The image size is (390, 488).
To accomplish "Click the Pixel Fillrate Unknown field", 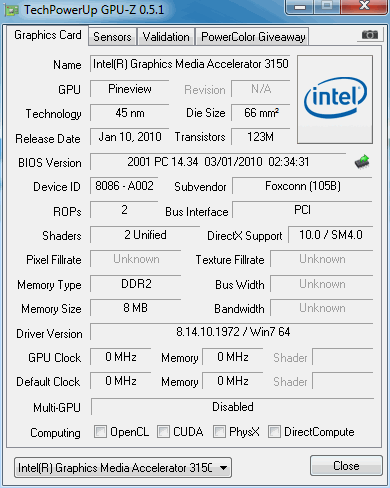I will (136, 259).
